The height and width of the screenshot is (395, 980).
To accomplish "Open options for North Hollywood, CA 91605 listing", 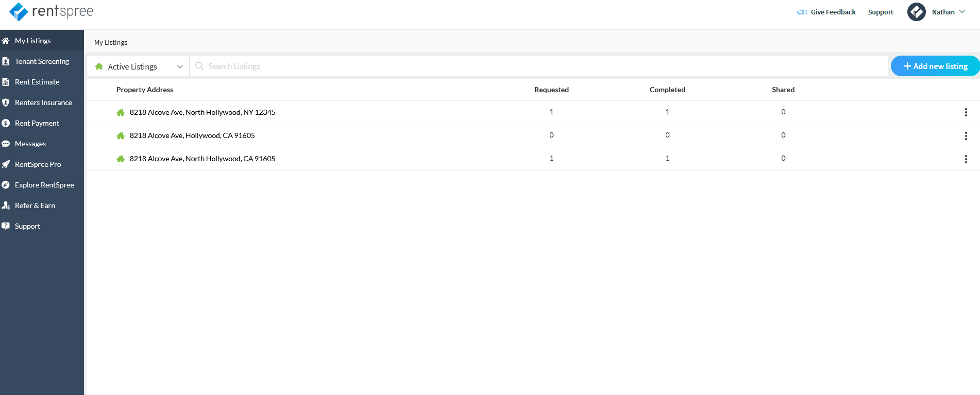I will (x=966, y=159).
